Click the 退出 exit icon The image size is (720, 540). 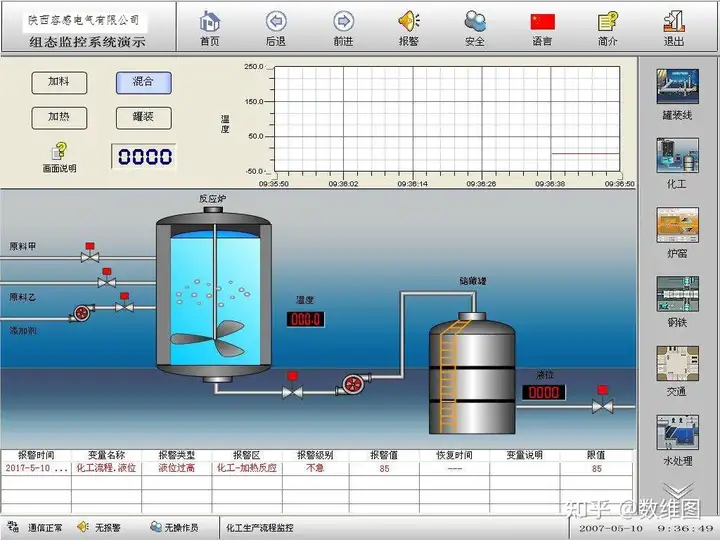[674, 22]
